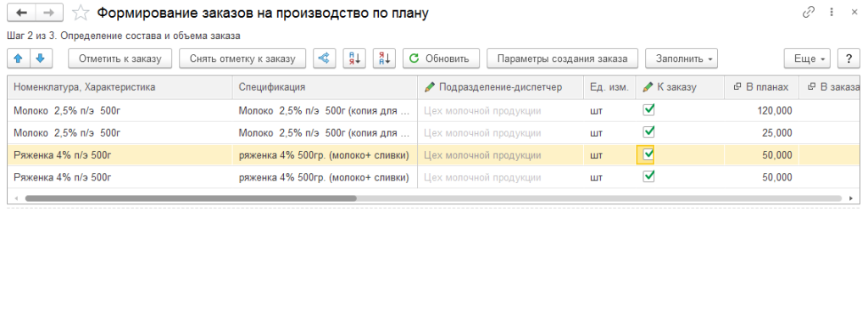
Task: Click the 120,000 value in В планах
Action: (x=775, y=111)
